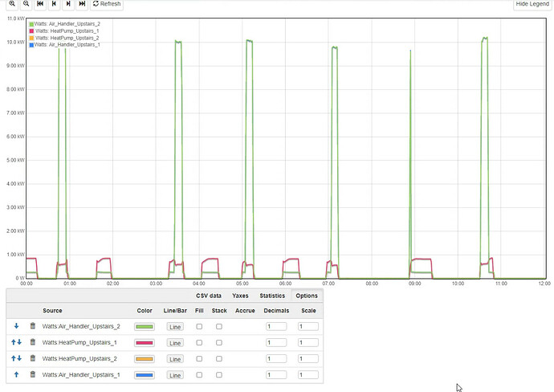Click legend entry Watts: HeatPump_Upstairs_2 in graph

click(x=64, y=38)
